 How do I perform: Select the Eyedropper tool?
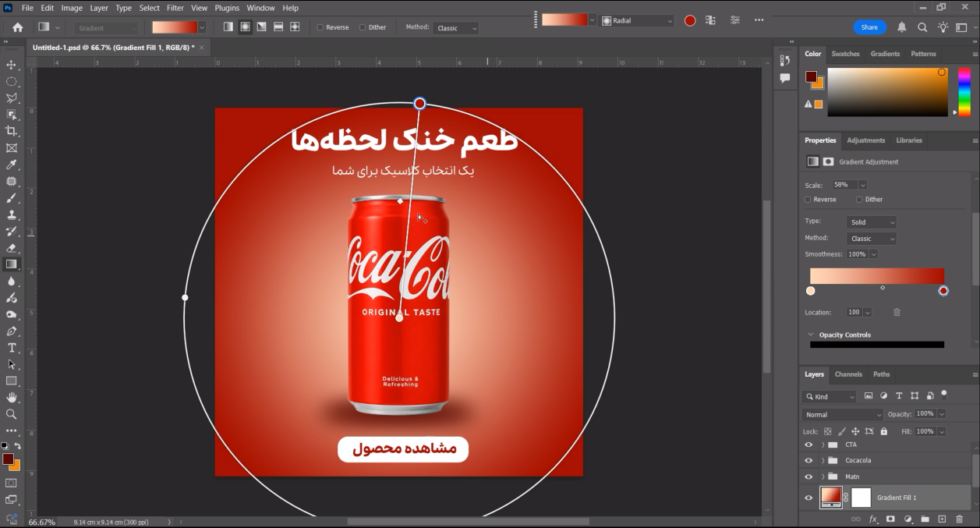tap(12, 165)
